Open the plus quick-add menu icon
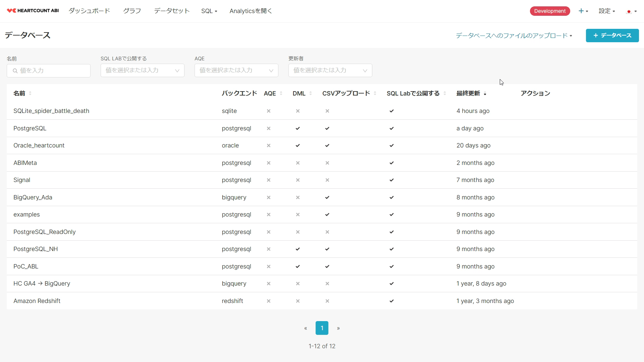644x362 pixels. [x=581, y=11]
